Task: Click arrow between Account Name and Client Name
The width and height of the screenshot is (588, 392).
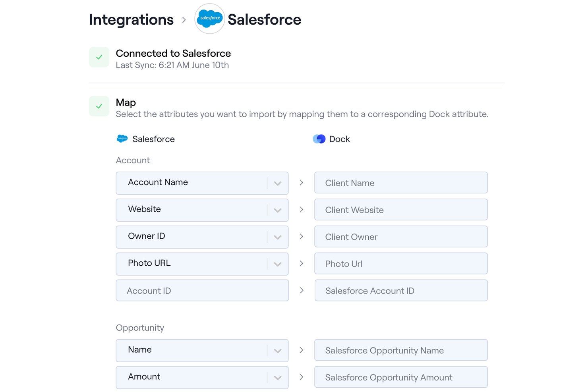Action: coord(302,183)
